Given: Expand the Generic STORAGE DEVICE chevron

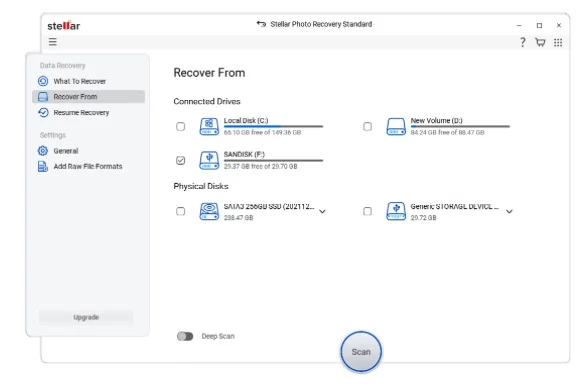Looking at the screenshot, I should tap(509, 212).
